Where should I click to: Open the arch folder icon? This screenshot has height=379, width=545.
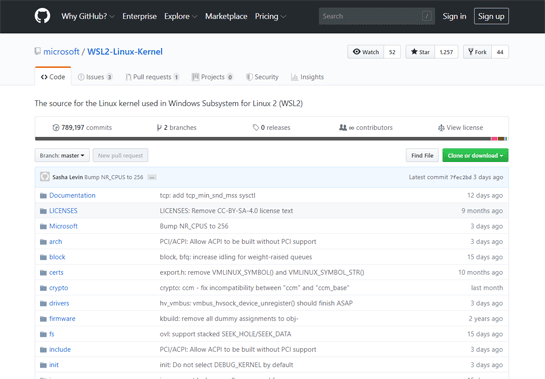pos(43,242)
